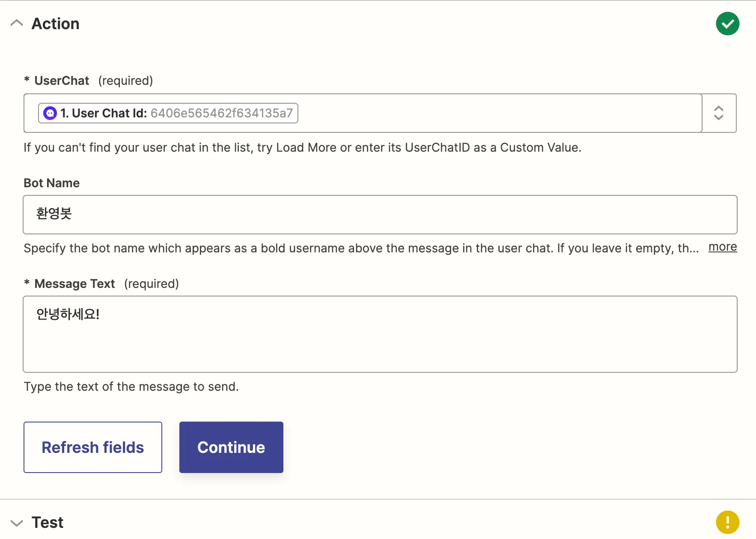
Task: Click the truncated Bot Name description text
Action: click(x=361, y=248)
